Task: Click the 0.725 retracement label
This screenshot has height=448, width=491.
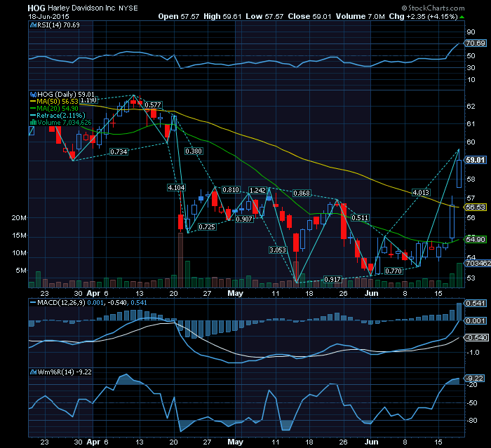Action: coord(207,226)
